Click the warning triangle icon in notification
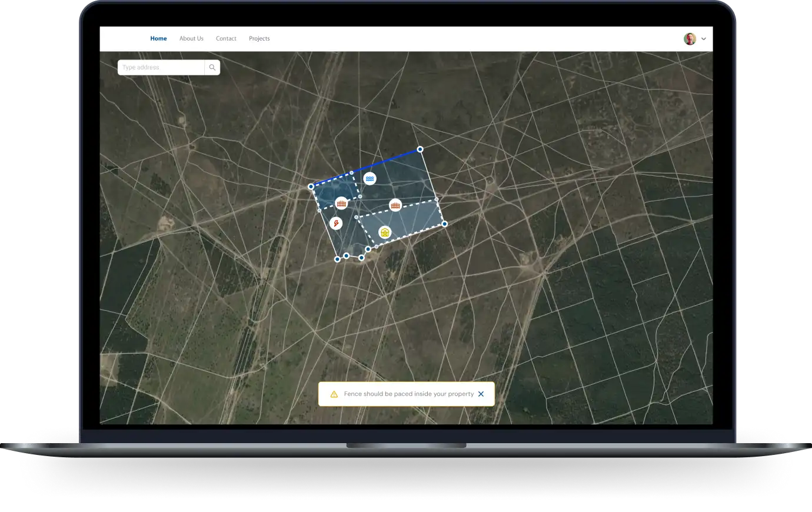 click(x=334, y=394)
